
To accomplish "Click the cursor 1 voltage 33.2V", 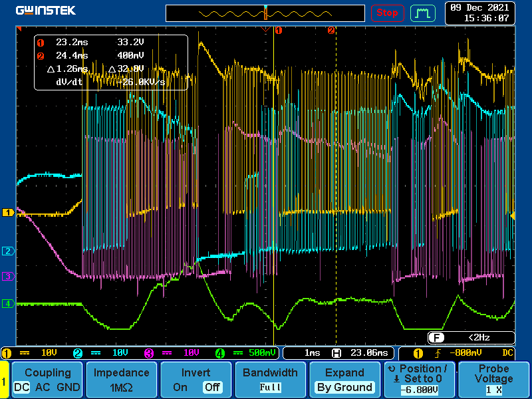I will [x=130, y=43].
